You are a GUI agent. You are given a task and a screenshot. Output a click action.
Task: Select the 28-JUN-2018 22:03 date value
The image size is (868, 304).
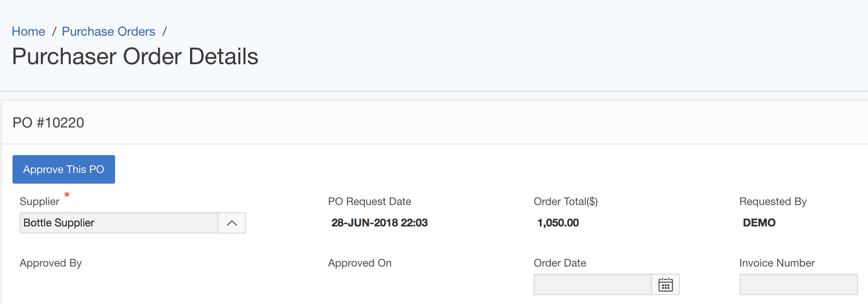(x=379, y=223)
